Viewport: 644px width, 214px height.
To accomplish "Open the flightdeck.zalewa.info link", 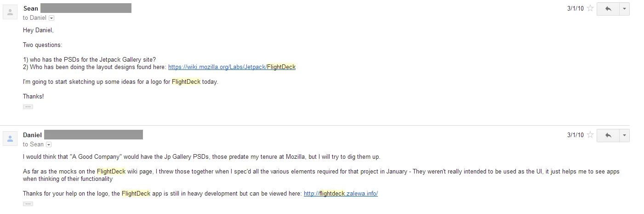I will point(341,194).
